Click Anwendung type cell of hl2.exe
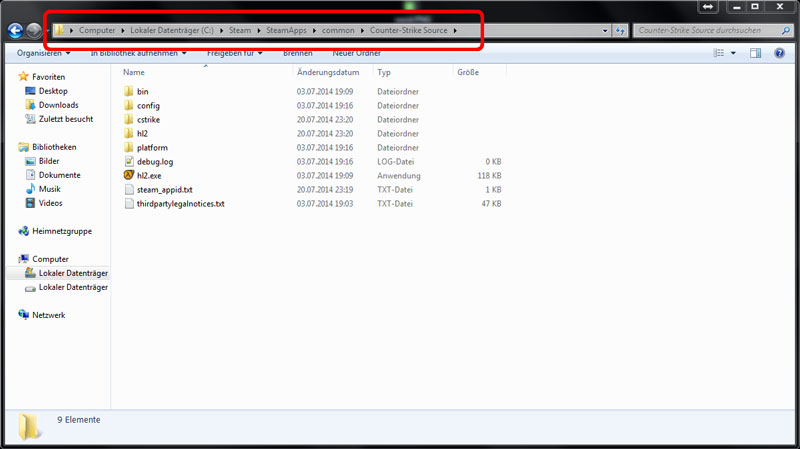Viewport: 800px width, 449px height. (398, 176)
